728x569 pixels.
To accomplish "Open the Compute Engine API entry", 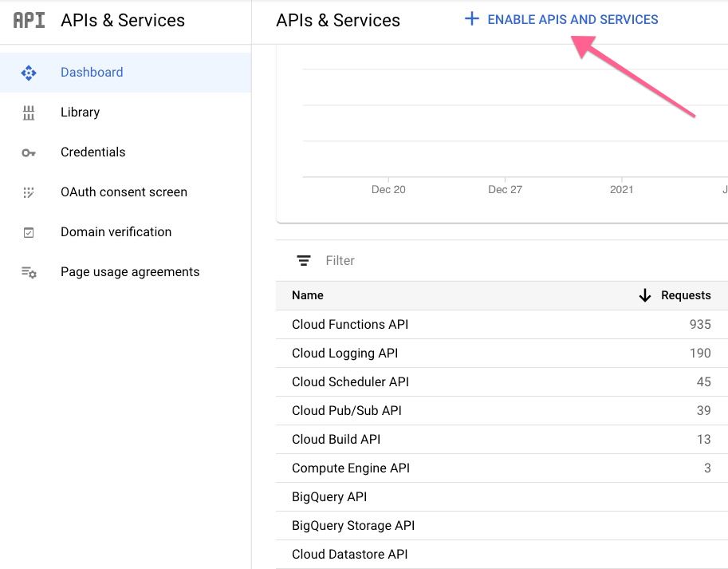I will point(351,468).
